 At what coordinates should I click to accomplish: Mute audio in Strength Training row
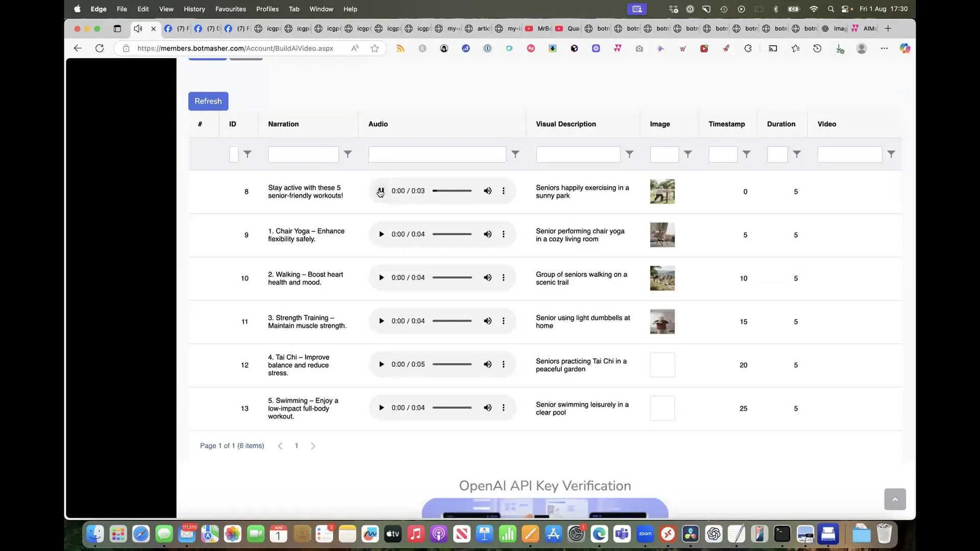pyautogui.click(x=488, y=321)
